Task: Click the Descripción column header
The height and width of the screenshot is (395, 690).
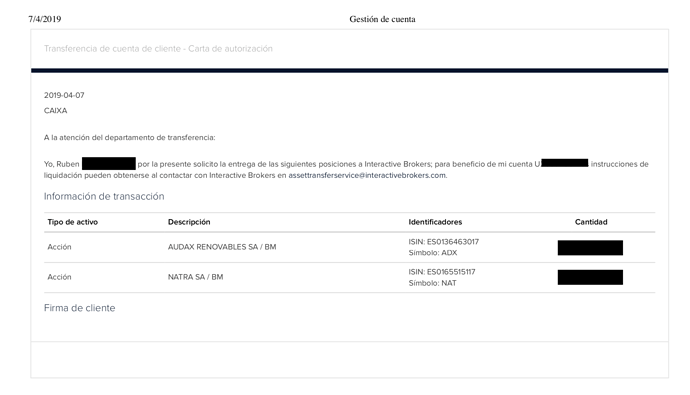Action: point(189,222)
